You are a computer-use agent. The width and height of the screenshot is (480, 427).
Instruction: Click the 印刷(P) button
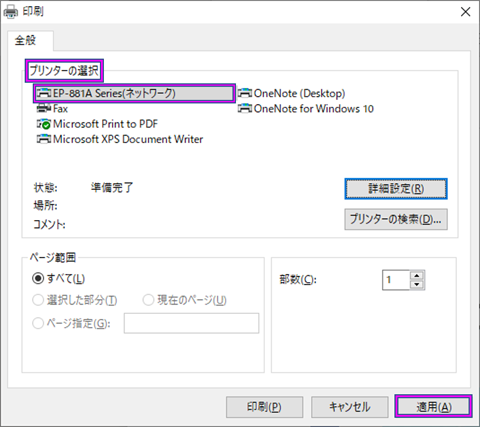click(x=264, y=407)
